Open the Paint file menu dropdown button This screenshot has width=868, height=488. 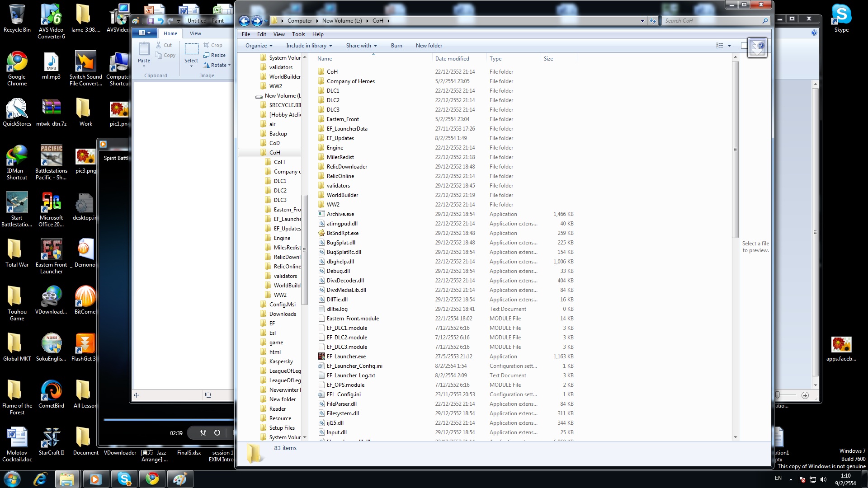pos(145,33)
